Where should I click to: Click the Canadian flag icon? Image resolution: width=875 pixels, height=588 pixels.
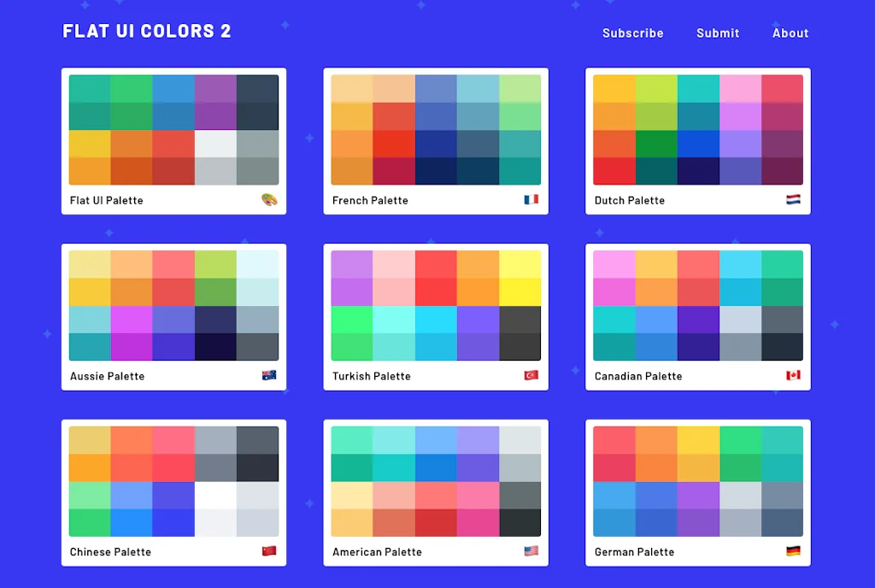tap(794, 375)
